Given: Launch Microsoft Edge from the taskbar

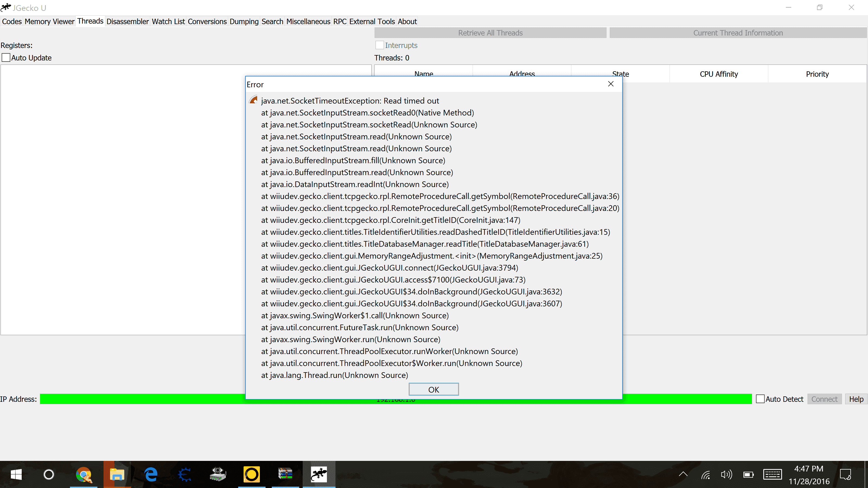Looking at the screenshot, I should (x=151, y=474).
